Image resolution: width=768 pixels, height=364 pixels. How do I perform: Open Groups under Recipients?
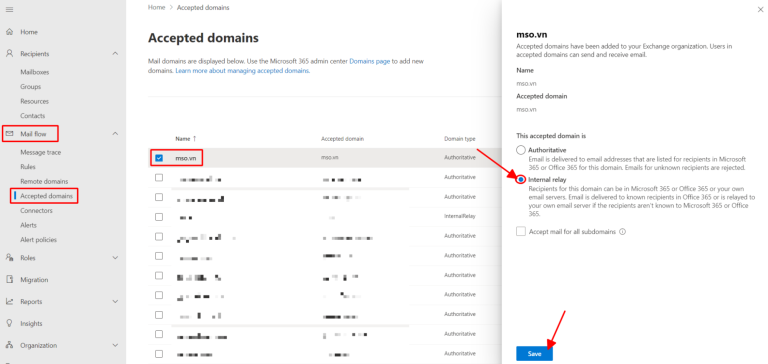tap(30, 87)
